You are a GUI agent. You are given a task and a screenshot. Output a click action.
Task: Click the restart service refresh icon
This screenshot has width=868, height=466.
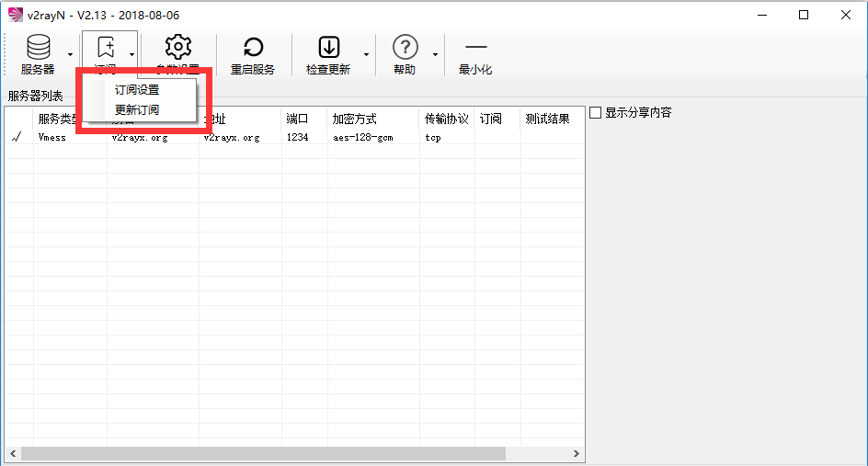tap(253, 48)
